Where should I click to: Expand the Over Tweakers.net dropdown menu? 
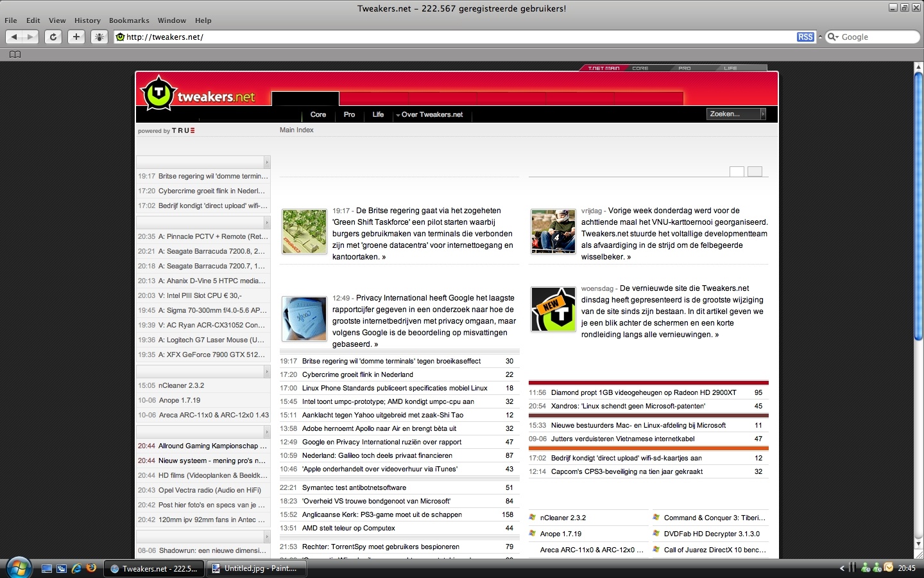(x=429, y=114)
